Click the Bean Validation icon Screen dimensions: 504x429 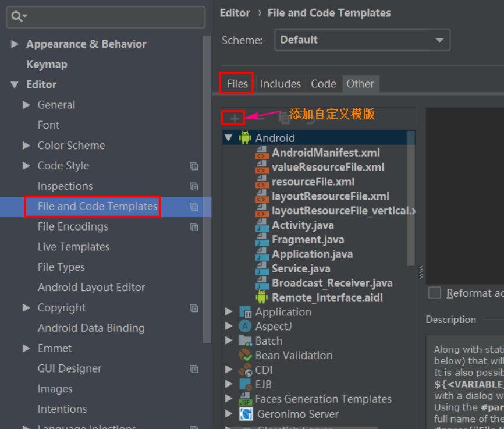pyautogui.click(x=245, y=355)
